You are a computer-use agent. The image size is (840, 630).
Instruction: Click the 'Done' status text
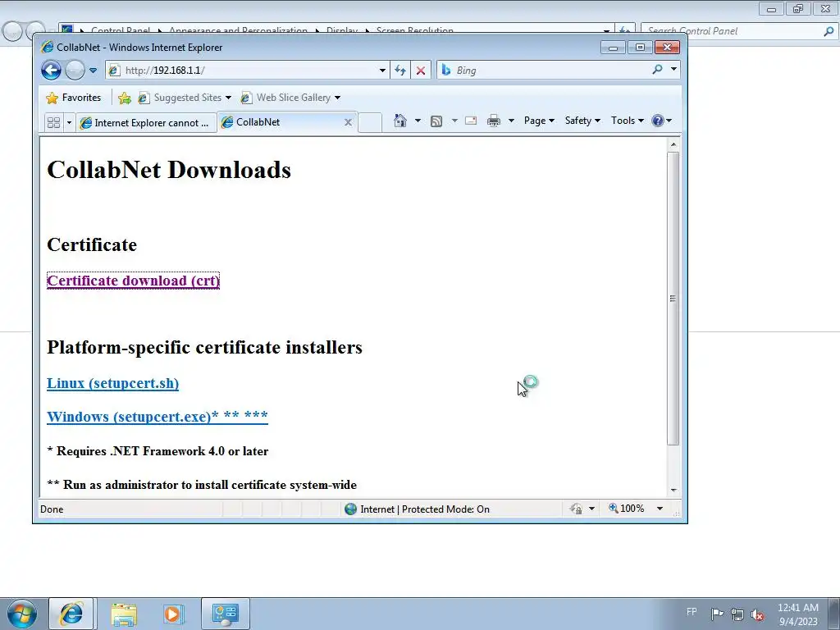pyautogui.click(x=52, y=509)
